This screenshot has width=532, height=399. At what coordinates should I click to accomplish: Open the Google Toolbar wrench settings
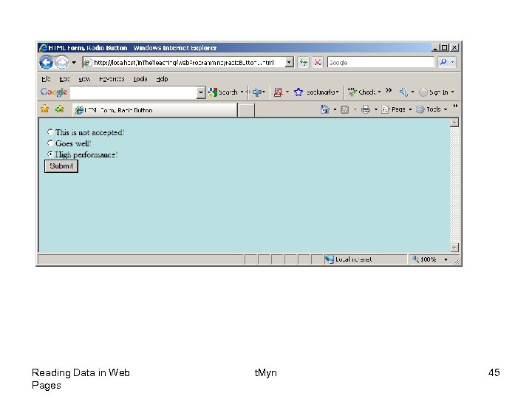(x=403, y=92)
